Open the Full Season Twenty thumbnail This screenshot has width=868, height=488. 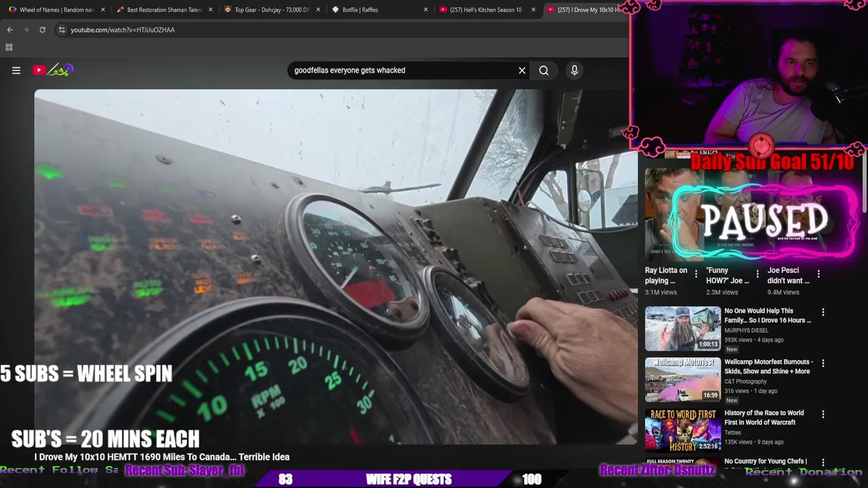pyautogui.click(x=683, y=464)
